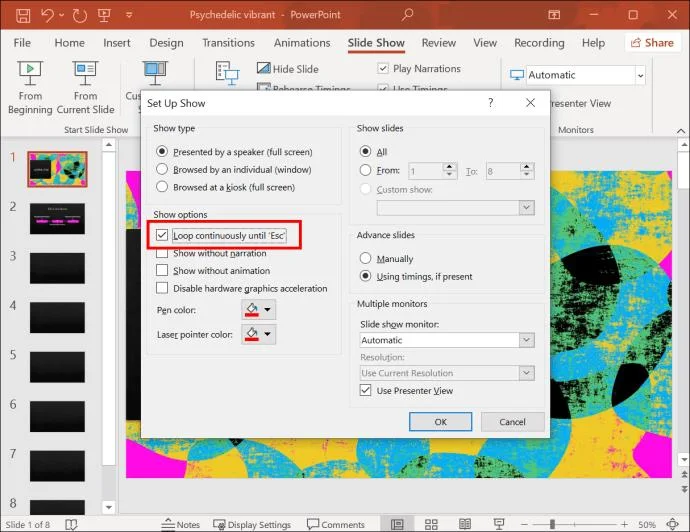Open the Animations tab
690x532 pixels.
(x=302, y=43)
